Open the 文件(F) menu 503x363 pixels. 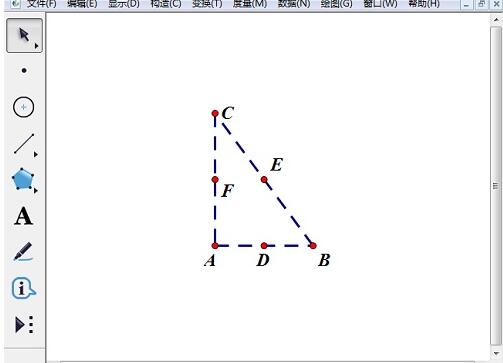click(x=41, y=4)
